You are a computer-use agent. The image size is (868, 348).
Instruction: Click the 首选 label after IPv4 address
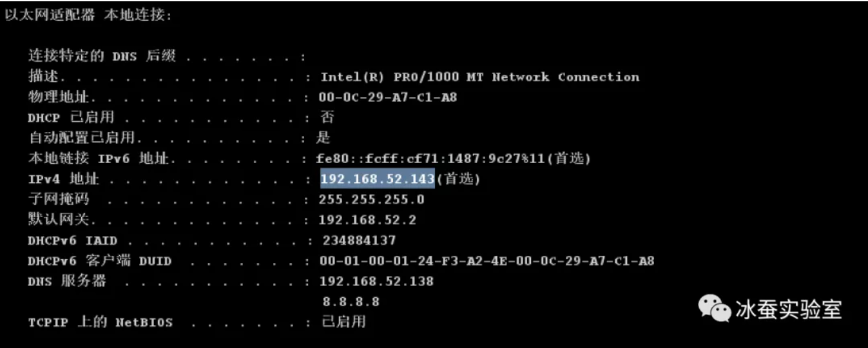458,179
